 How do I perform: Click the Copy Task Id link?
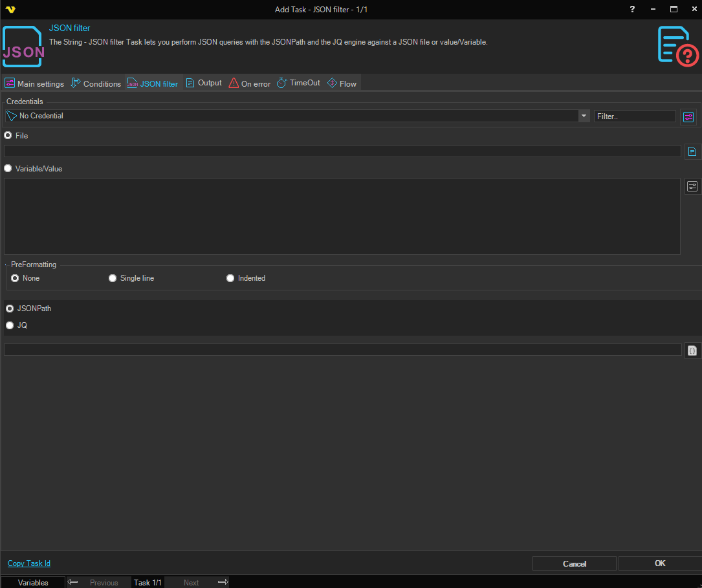[x=29, y=563]
